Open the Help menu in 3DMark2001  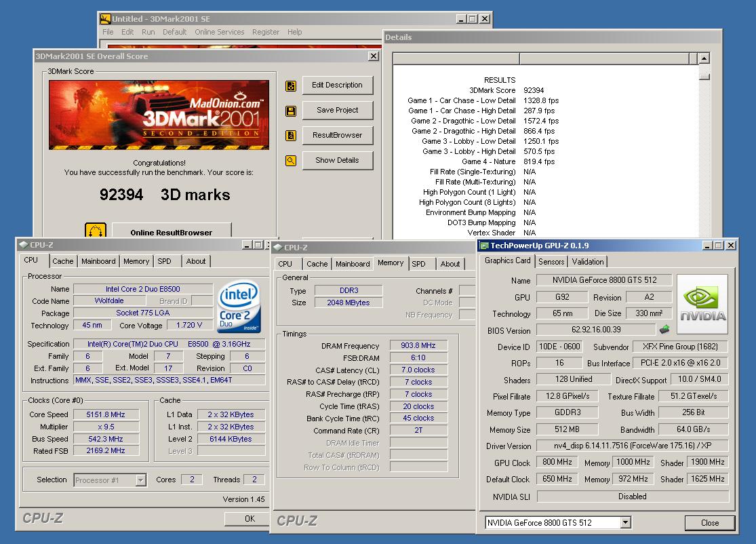(x=294, y=32)
